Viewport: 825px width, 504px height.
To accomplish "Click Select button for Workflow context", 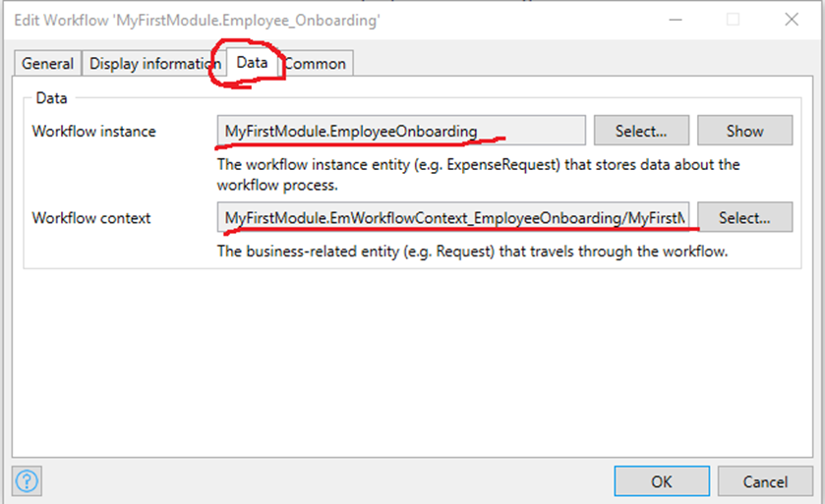I will [x=744, y=217].
